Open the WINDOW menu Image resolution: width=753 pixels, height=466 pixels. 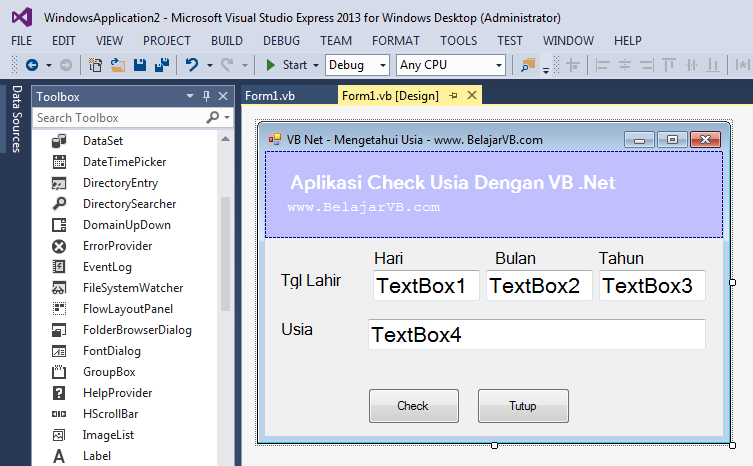coord(569,41)
